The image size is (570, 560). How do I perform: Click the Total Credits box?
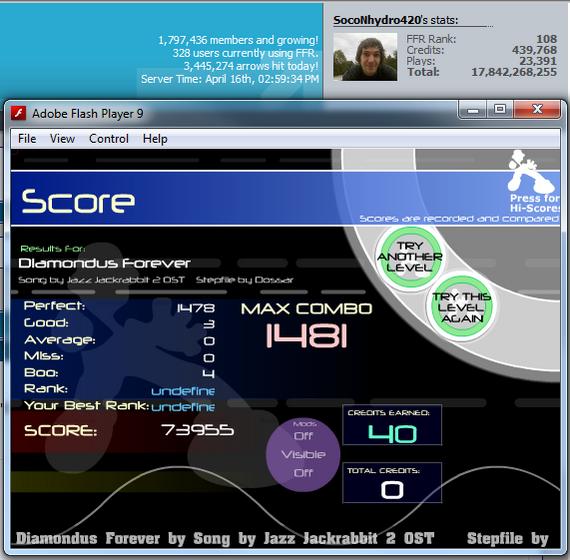pos(392,483)
